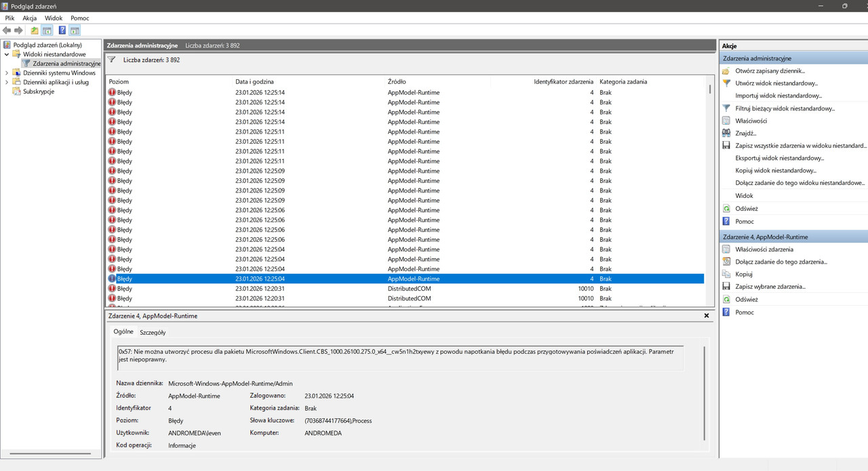The width and height of the screenshot is (868, 471).
Task: Sort by the Data i godzina column
Action: 254,81
